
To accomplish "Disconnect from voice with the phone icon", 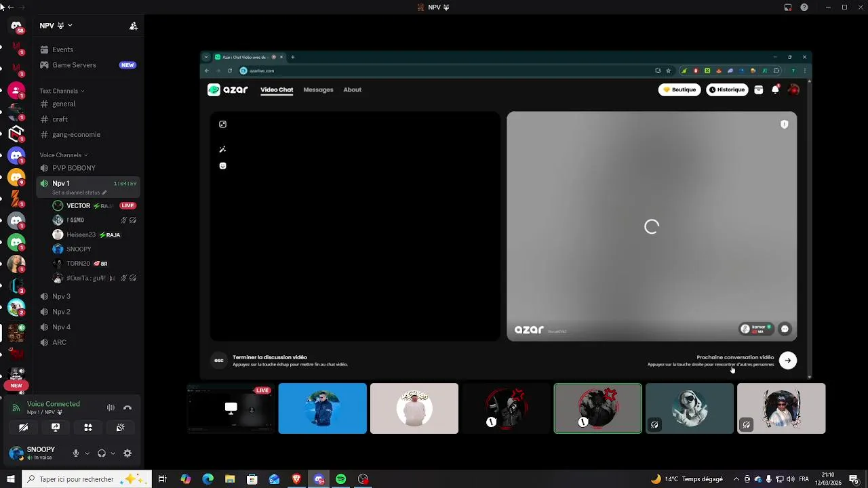I will pos(127,407).
